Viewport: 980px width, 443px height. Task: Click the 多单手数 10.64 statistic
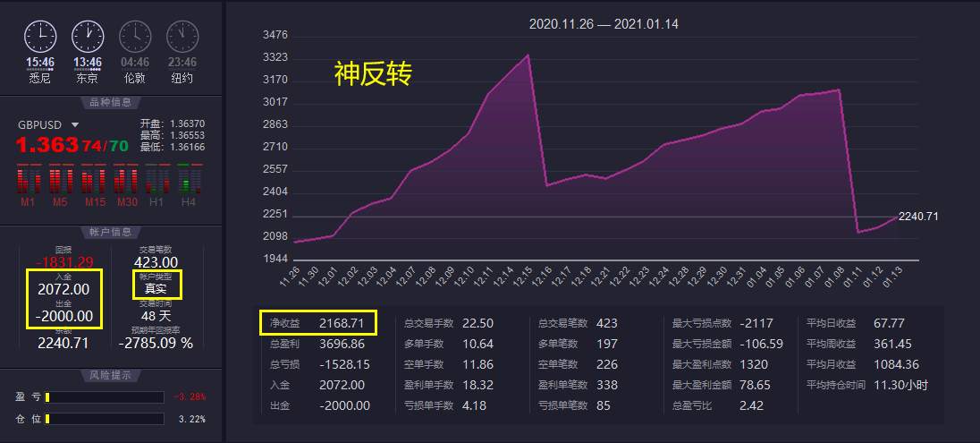[x=449, y=345]
